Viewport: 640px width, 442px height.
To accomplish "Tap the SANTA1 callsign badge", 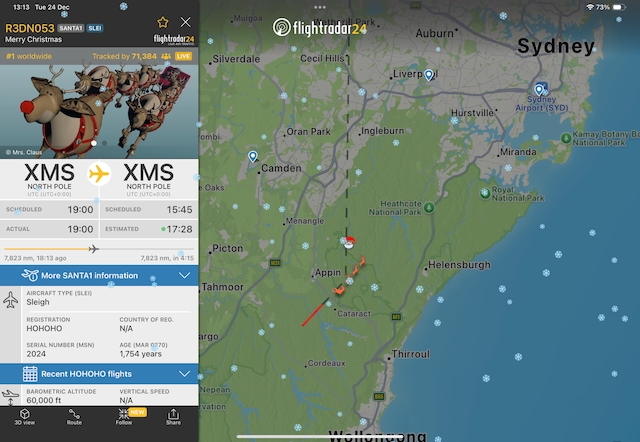I will (71, 28).
